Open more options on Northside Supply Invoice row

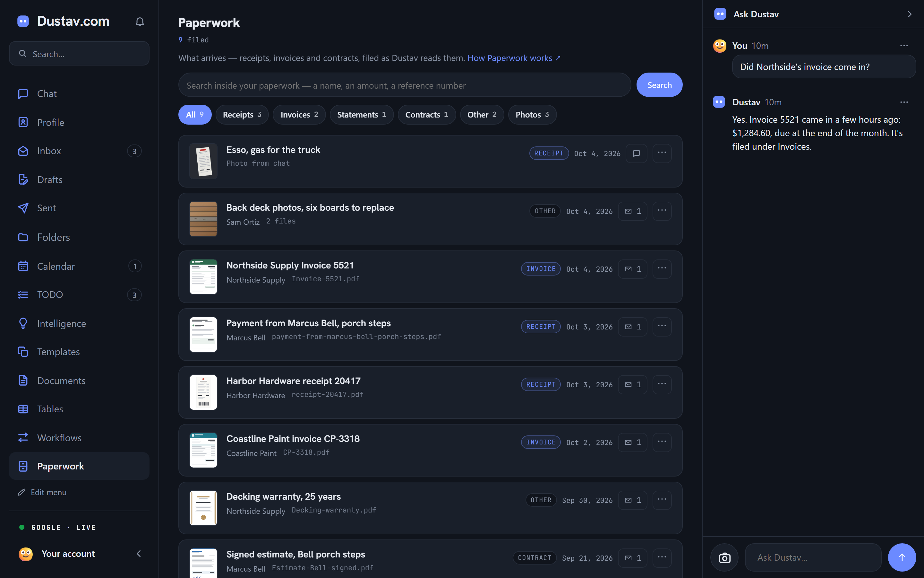662,269
